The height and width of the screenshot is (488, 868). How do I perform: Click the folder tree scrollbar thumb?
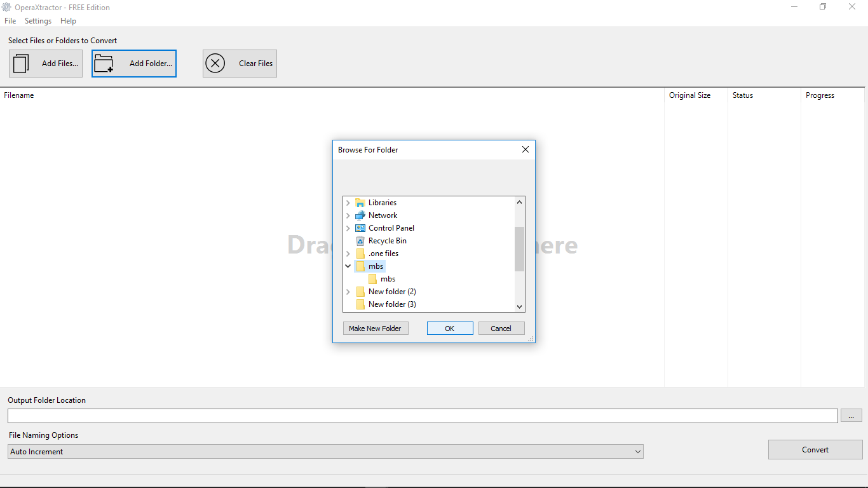pos(520,248)
